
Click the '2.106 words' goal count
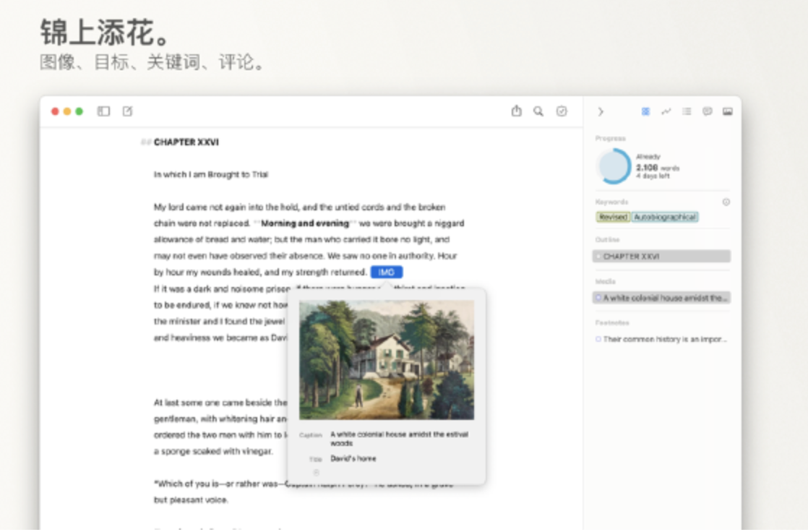[658, 168]
